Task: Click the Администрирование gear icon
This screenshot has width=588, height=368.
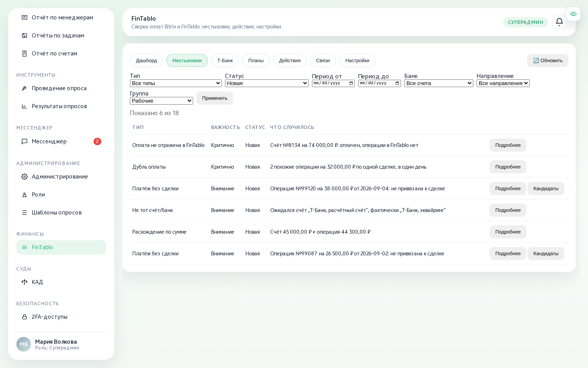Action: [x=24, y=176]
